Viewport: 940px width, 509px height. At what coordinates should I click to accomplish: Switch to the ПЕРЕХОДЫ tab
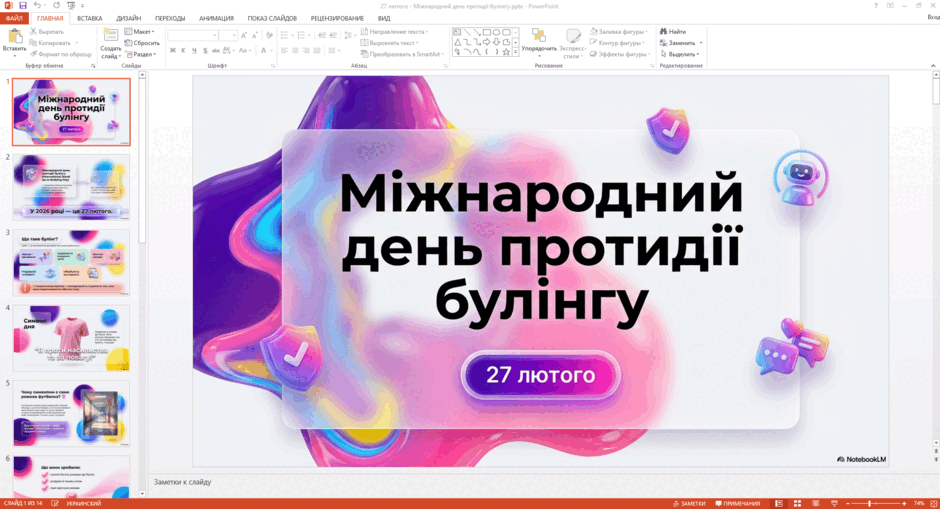(170, 18)
